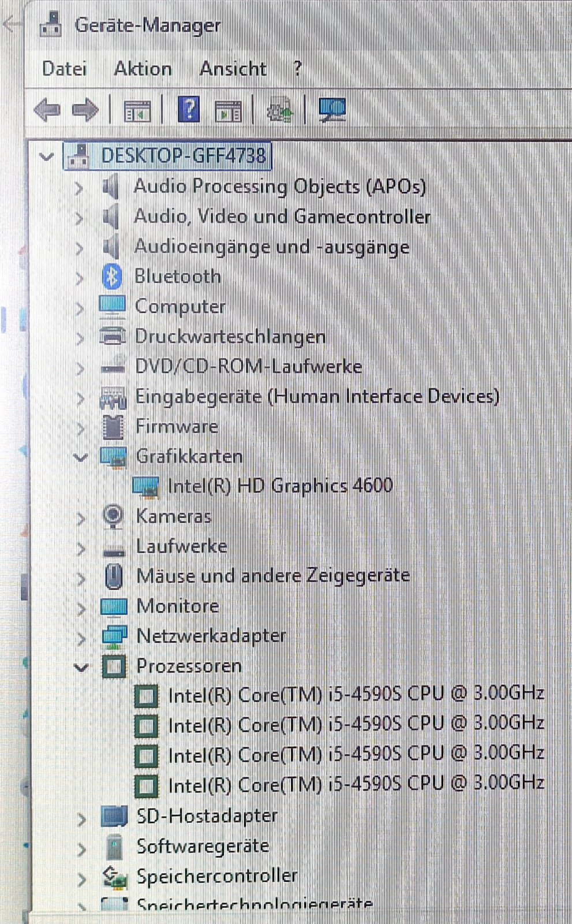Click the Firmware chip icon
Image resolution: width=572 pixels, height=924 pixels.
(x=113, y=427)
